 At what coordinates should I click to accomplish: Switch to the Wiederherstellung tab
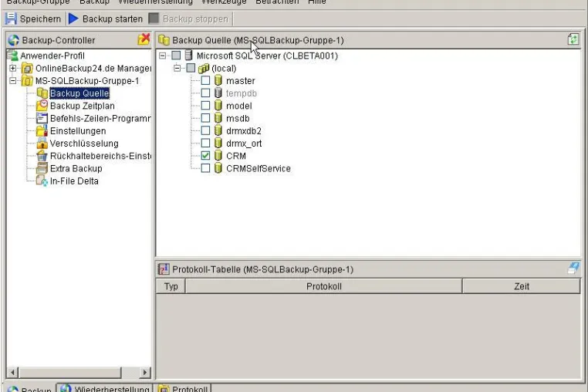pyautogui.click(x=105, y=388)
